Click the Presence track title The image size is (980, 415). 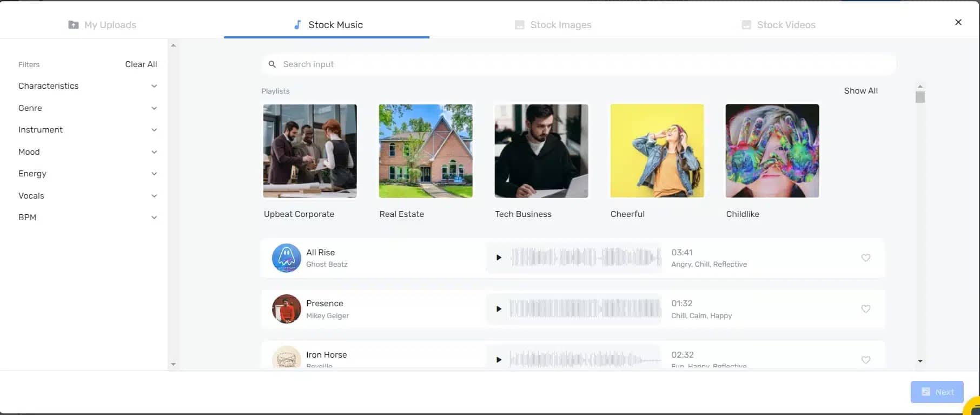pyautogui.click(x=325, y=304)
